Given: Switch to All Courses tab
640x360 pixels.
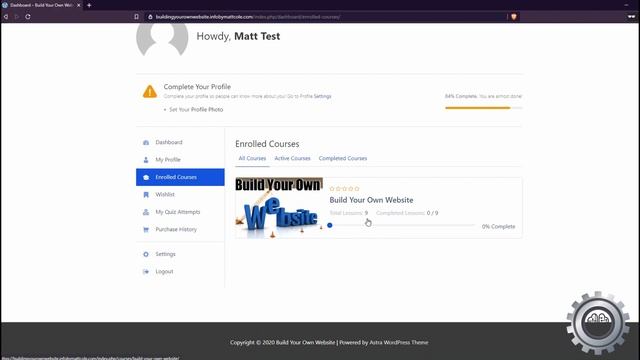Looking at the screenshot, I should click(252, 158).
